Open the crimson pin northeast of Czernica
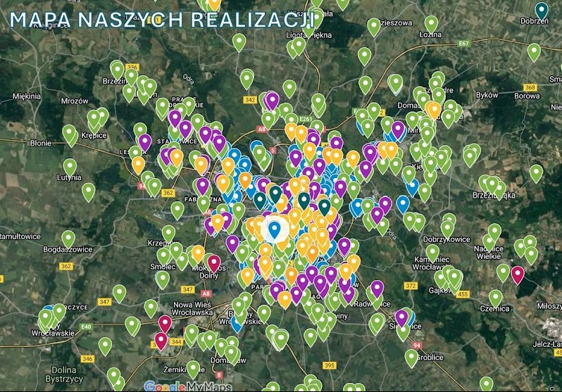Image resolution: width=562 pixels, height=392 pixels. click(x=518, y=275)
